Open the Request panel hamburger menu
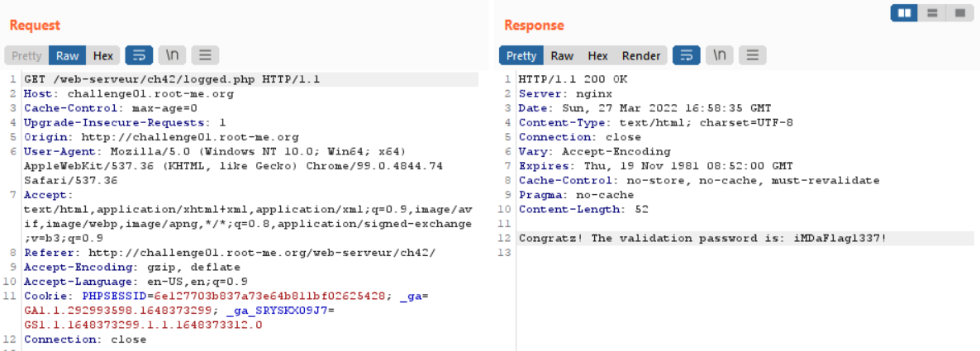The height and width of the screenshot is (351, 980). 205,55
